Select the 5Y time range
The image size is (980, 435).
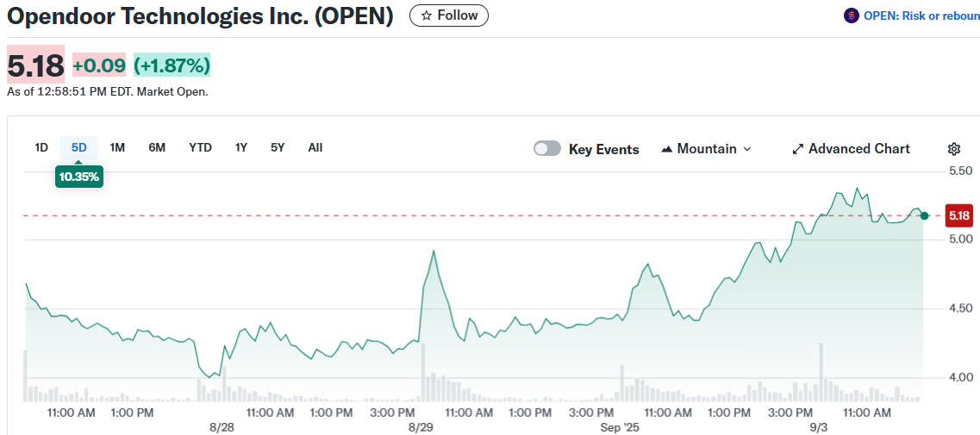pyautogui.click(x=278, y=148)
